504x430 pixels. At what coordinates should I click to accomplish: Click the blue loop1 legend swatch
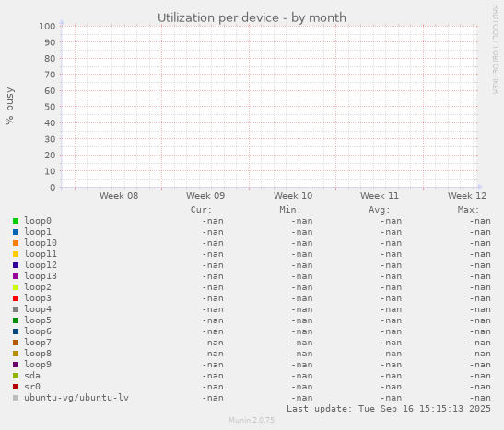[x=16, y=232]
